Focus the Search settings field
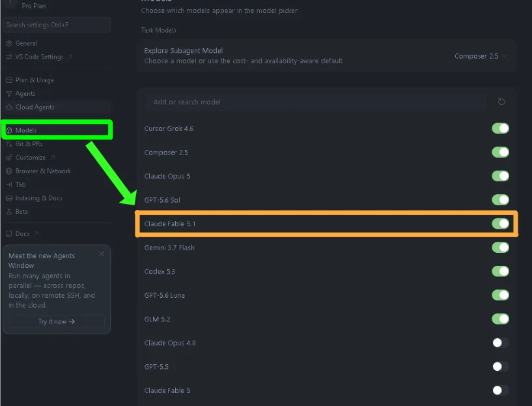532x406 pixels. pyautogui.click(x=56, y=25)
